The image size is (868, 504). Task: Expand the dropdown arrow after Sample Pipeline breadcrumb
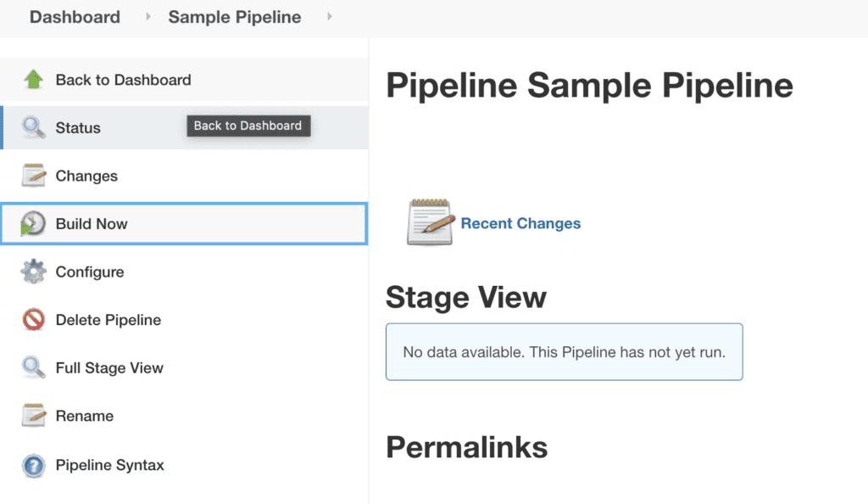click(x=330, y=17)
